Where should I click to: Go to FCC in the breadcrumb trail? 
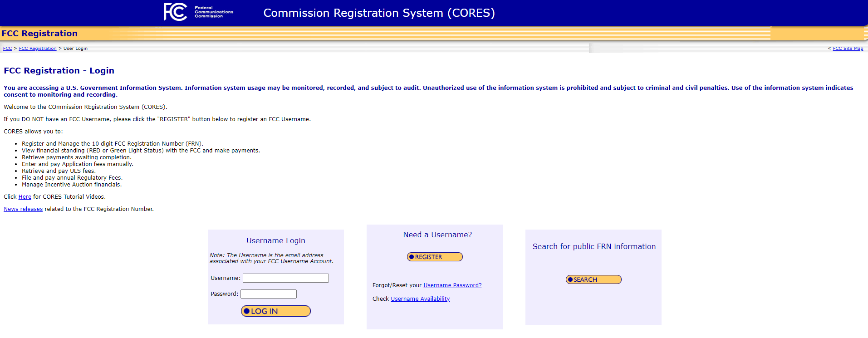[x=7, y=49]
